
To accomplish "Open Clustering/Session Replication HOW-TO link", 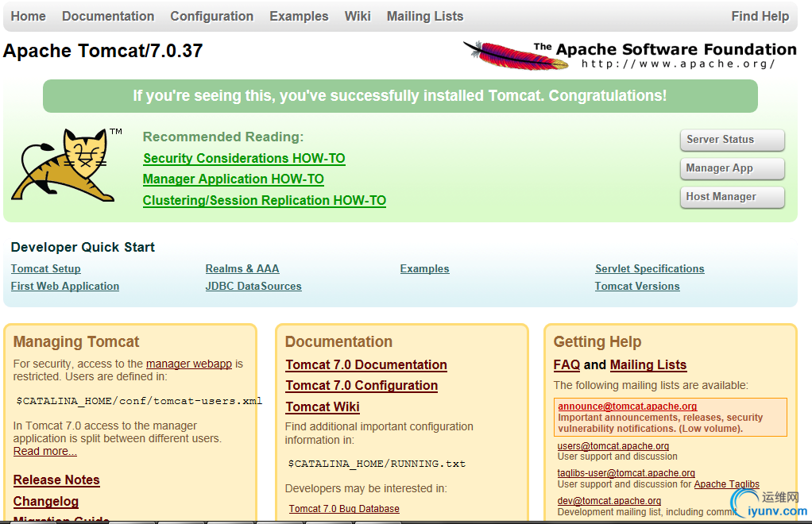I will 265,200.
